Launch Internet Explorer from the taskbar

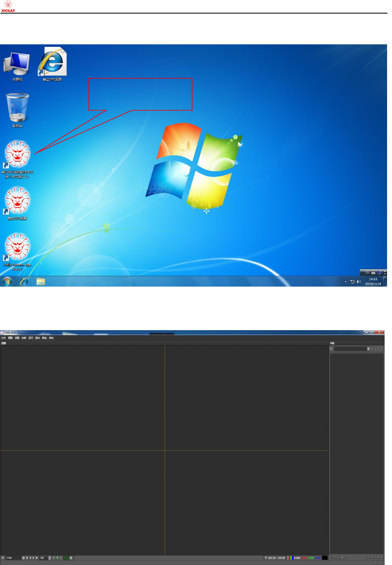24,281
